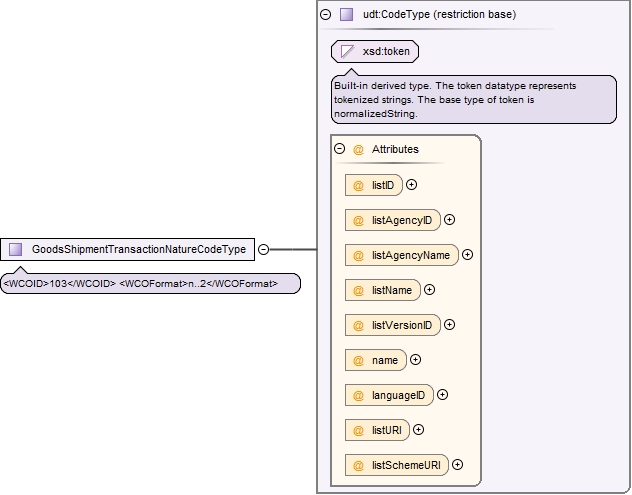Expand the listID attribute
632x495 pixels.
pos(412,185)
